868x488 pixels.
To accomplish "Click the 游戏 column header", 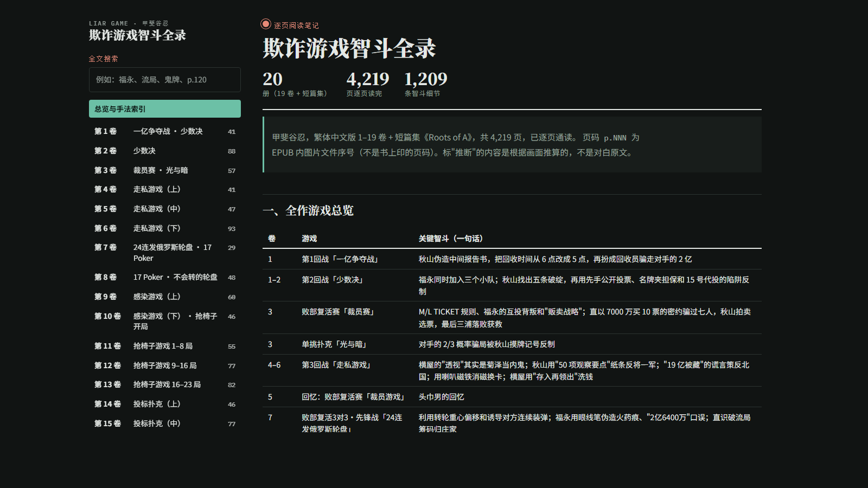I will (x=309, y=239).
